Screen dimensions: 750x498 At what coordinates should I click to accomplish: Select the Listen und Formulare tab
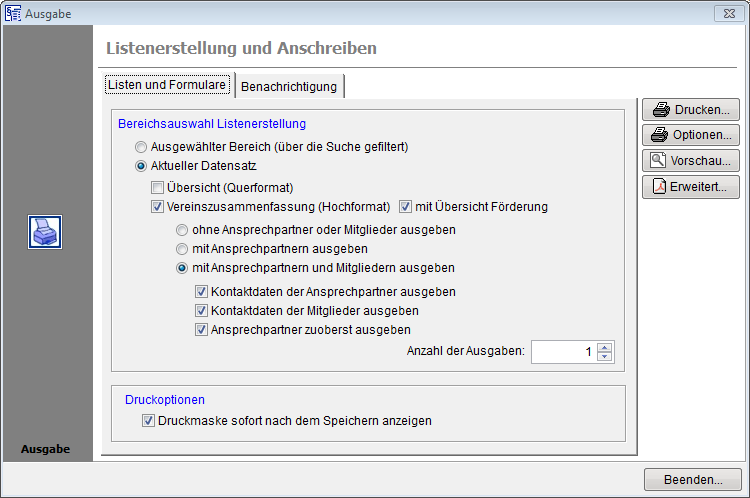click(x=167, y=85)
